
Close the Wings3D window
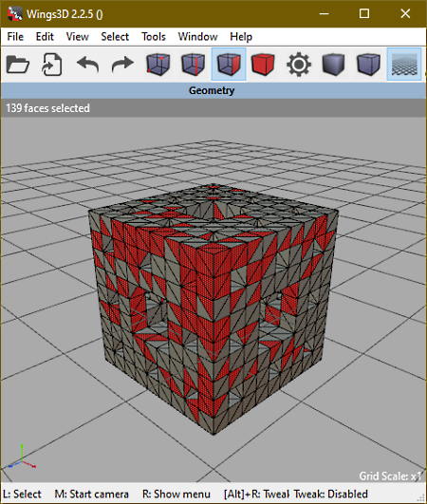point(405,14)
